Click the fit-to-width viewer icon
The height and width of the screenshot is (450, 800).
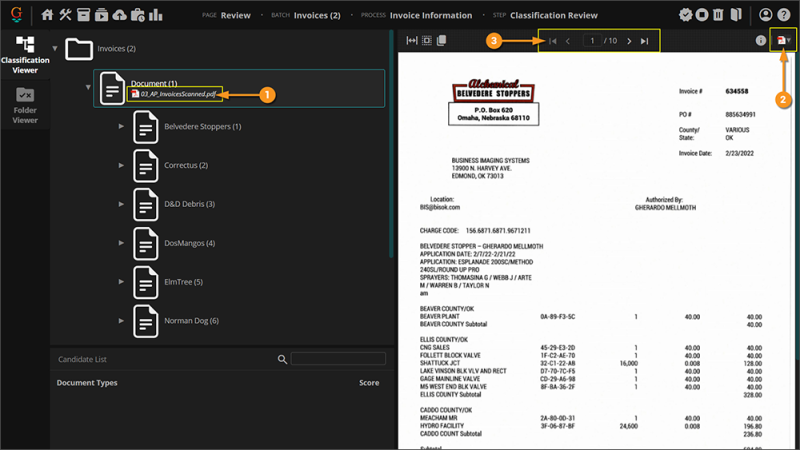tap(412, 40)
